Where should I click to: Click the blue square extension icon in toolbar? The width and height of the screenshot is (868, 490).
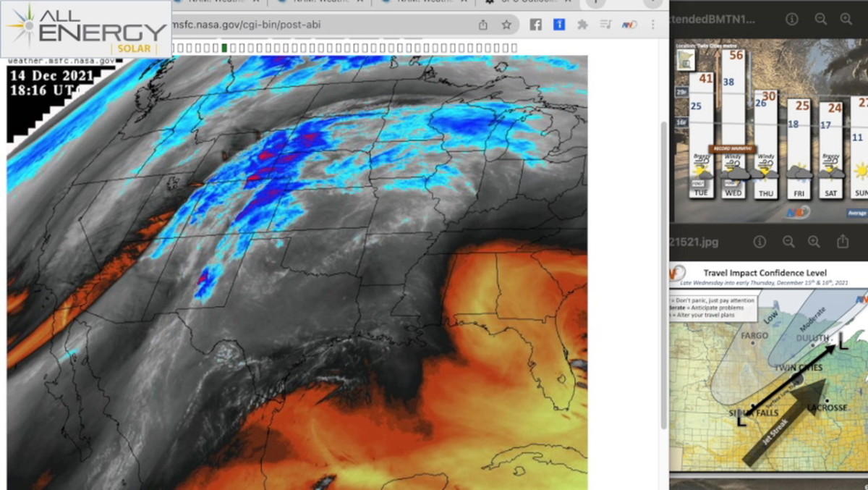click(558, 24)
